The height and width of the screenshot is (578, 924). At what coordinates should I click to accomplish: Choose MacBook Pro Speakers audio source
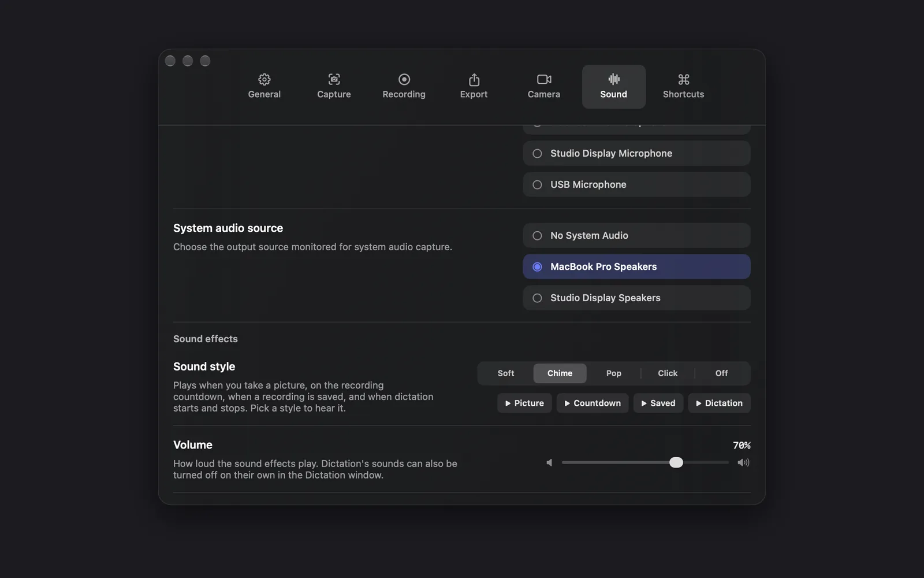click(x=636, y=266)
